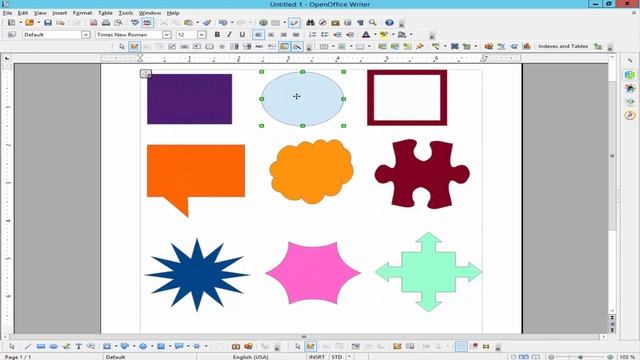
Task: Open the New document dropdown arrow
Action: tap(20, 23)
